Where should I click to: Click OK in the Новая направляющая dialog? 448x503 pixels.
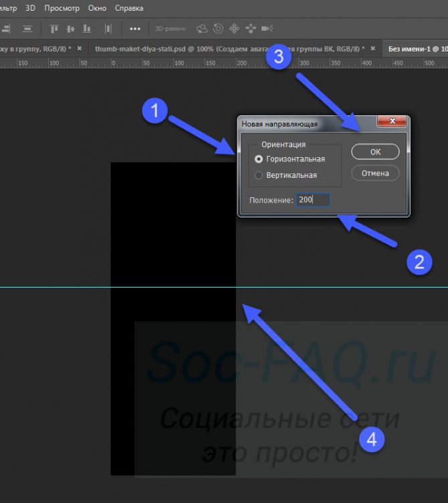pos(375,152)
